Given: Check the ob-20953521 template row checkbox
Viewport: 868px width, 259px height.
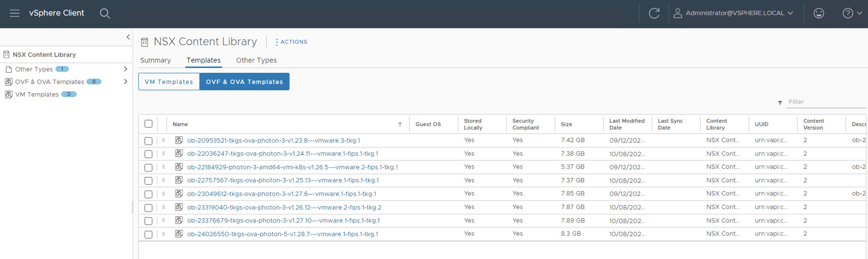Looking at the screenshot, I should coord(148,141).
